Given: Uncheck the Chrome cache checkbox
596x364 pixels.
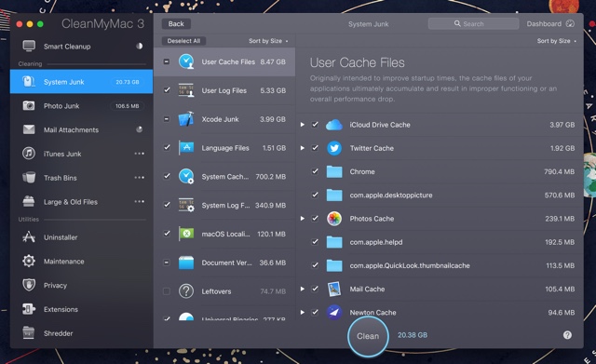Looking at the screenshot, I should pos(315,171).
